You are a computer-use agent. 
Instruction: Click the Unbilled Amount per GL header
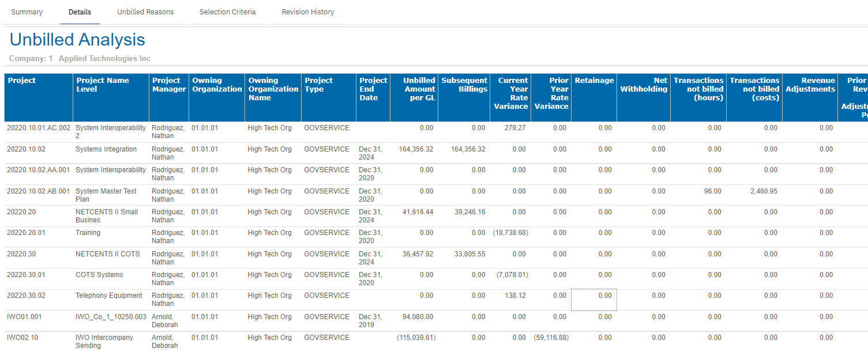419,89
